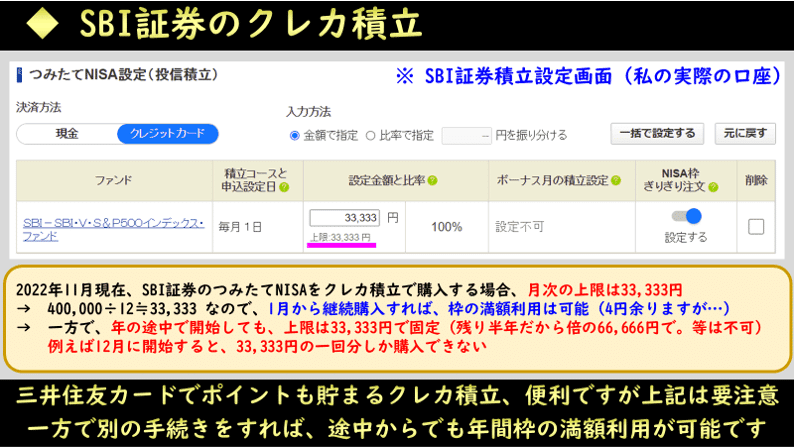The image size is (794, 447).
Task: Toggle the NISA枠ぎりぎり注文 switch
Action: click(686, 216)
